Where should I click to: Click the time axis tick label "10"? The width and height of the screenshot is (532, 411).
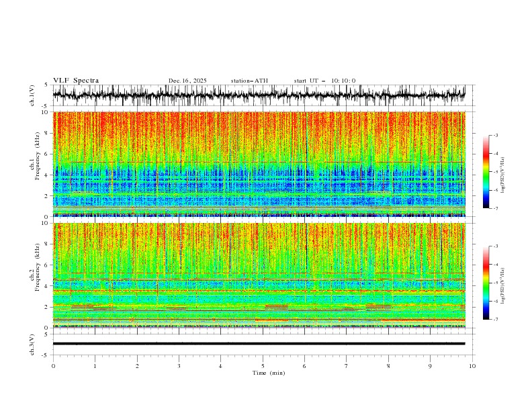[472, 366]
